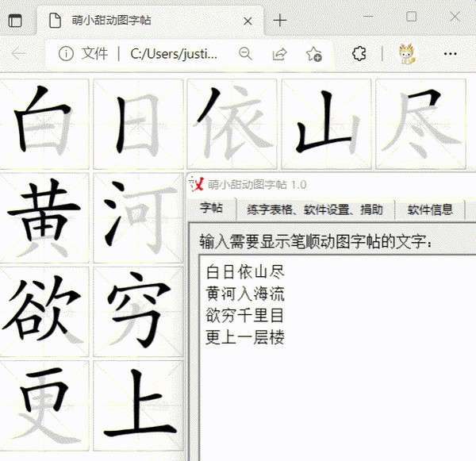Open a new browser tab
476x461 pixels.
[x=279, y=21]
